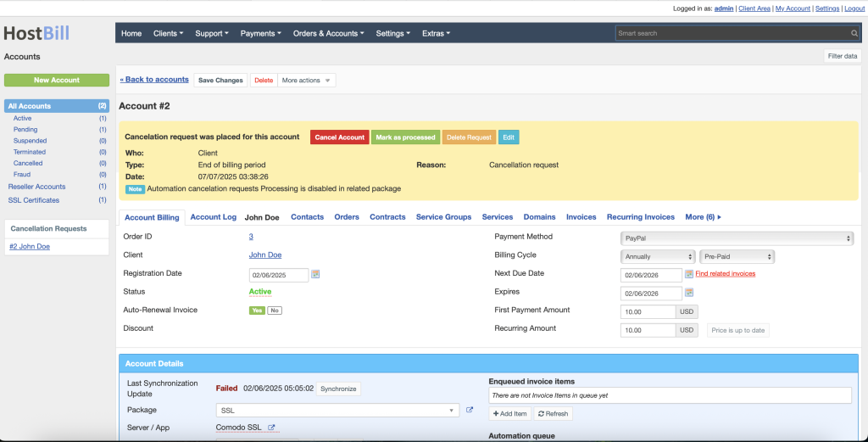This screenshot has height=442, width=868.
Task: Switch to the Recurring Invoices tab
Action: pos(641,217)
